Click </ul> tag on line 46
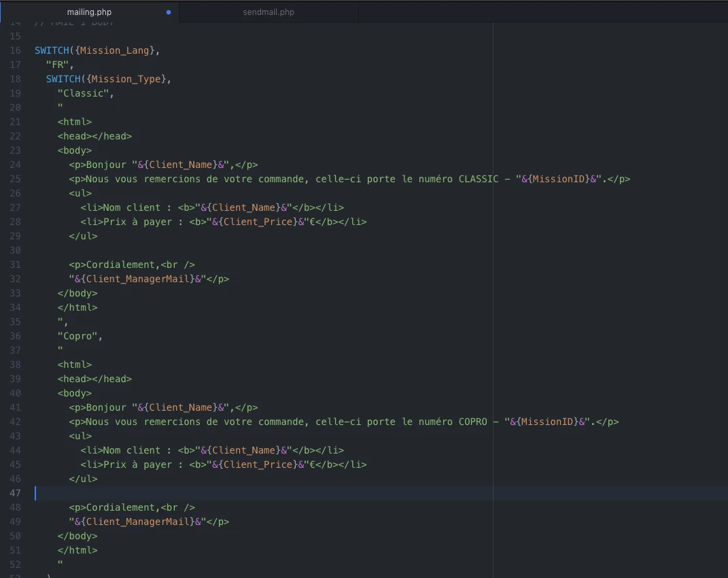This screenshot has width=728, height=578. point(83,479)
